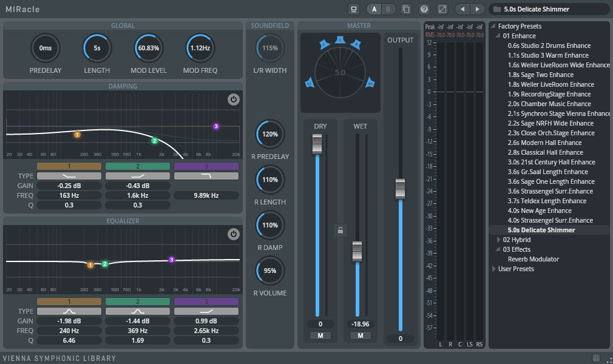
Task: Click the Mod Freq knob showing 1.12Hz
Action: coord(200,48)
